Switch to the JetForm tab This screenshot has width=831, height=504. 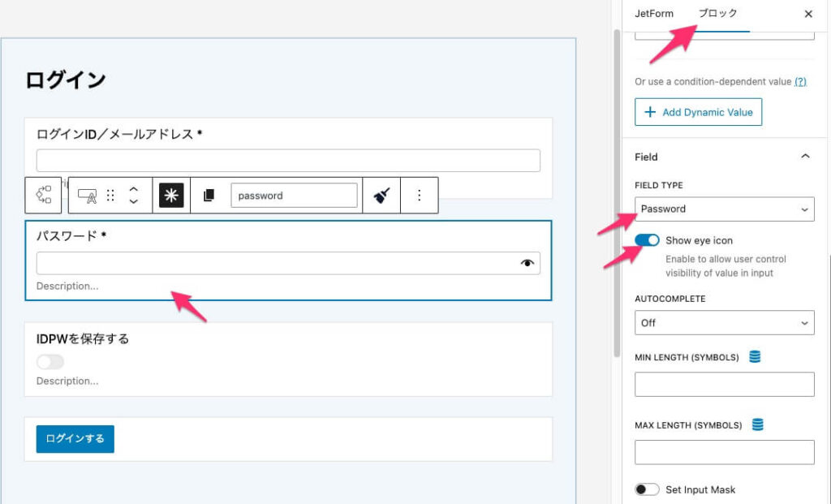[x=654, y=14]
